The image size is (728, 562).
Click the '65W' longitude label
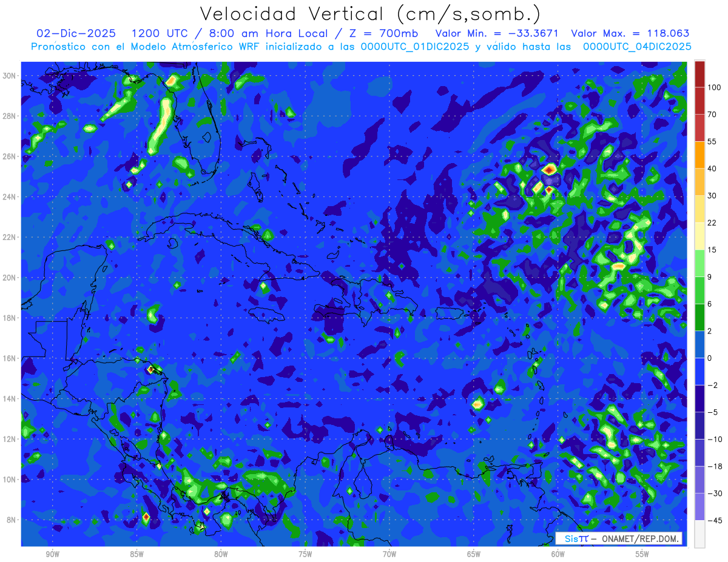pos(474,554)
